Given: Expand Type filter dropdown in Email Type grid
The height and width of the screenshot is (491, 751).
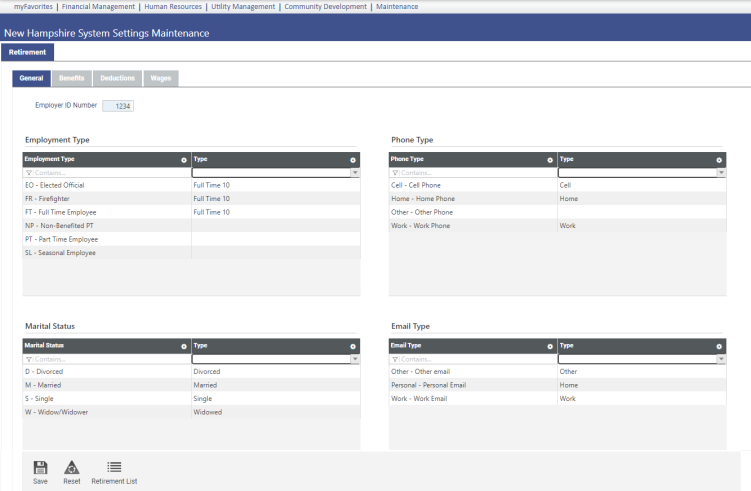Looking at the screenshot, I should click(x=720, y=359).
